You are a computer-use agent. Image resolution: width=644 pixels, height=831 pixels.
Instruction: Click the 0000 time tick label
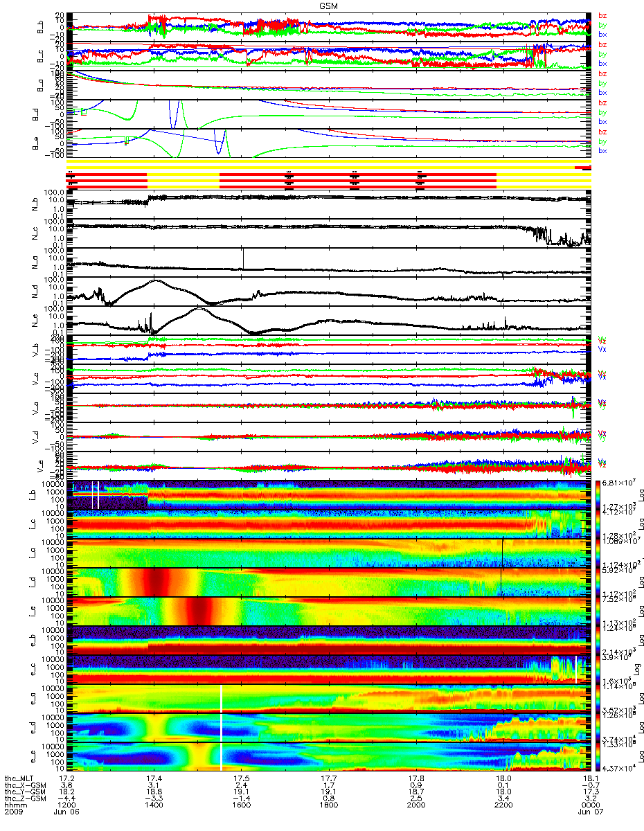[x=589, y=806]
